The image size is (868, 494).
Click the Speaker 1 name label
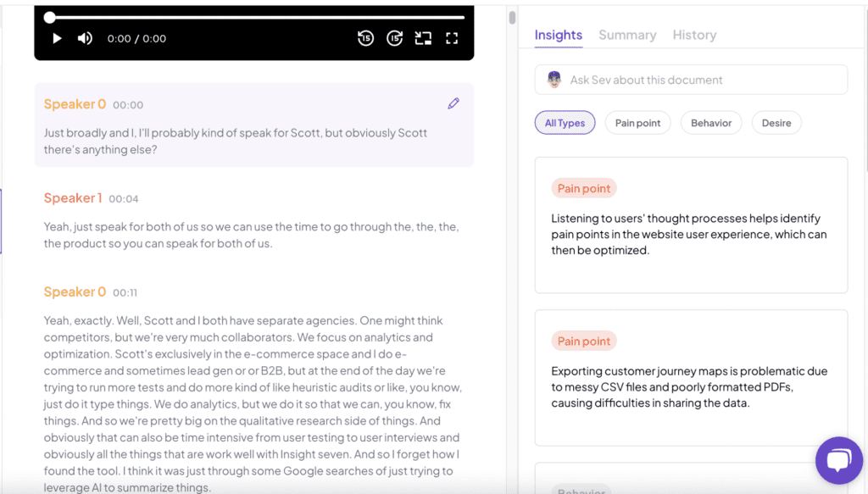pos(73,198)
